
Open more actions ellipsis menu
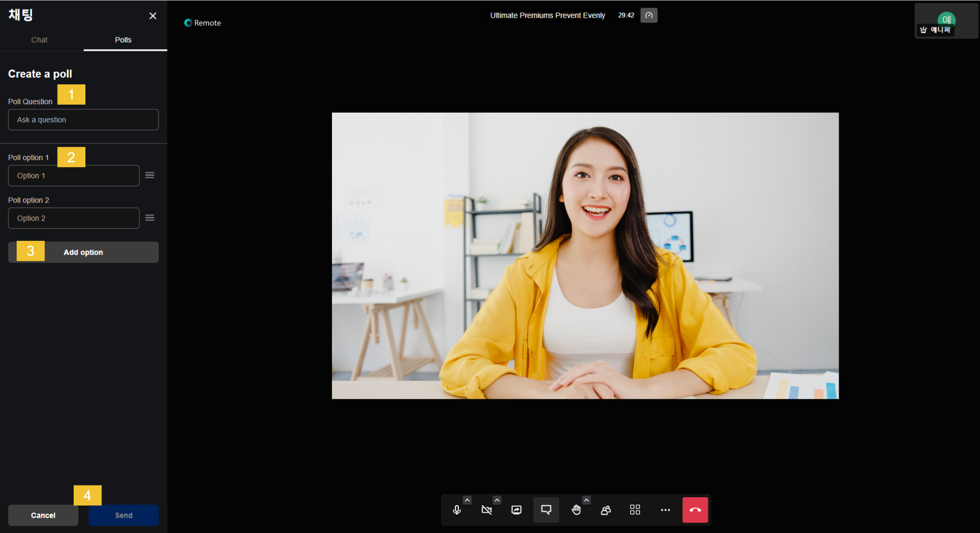(x=665, y=510)
